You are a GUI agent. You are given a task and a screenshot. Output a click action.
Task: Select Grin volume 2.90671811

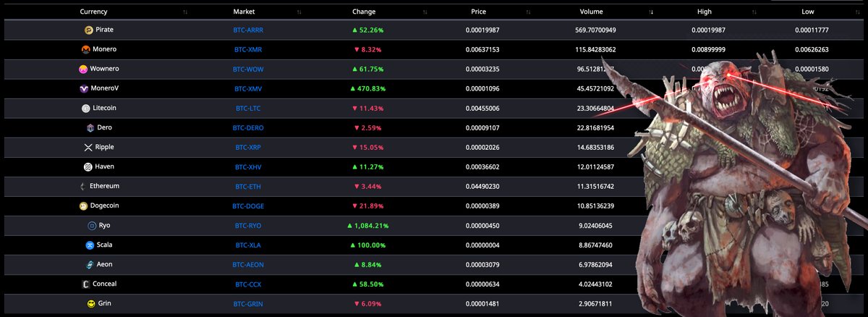point(596,303)
